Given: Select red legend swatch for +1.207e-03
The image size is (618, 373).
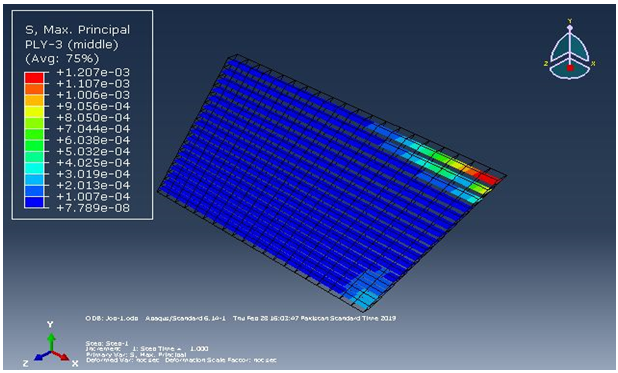Looking at the screenshot, I should [34, 78].
